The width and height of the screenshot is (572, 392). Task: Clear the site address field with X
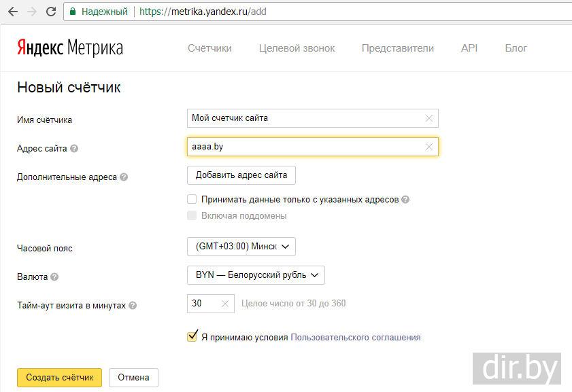pos(429,147)
